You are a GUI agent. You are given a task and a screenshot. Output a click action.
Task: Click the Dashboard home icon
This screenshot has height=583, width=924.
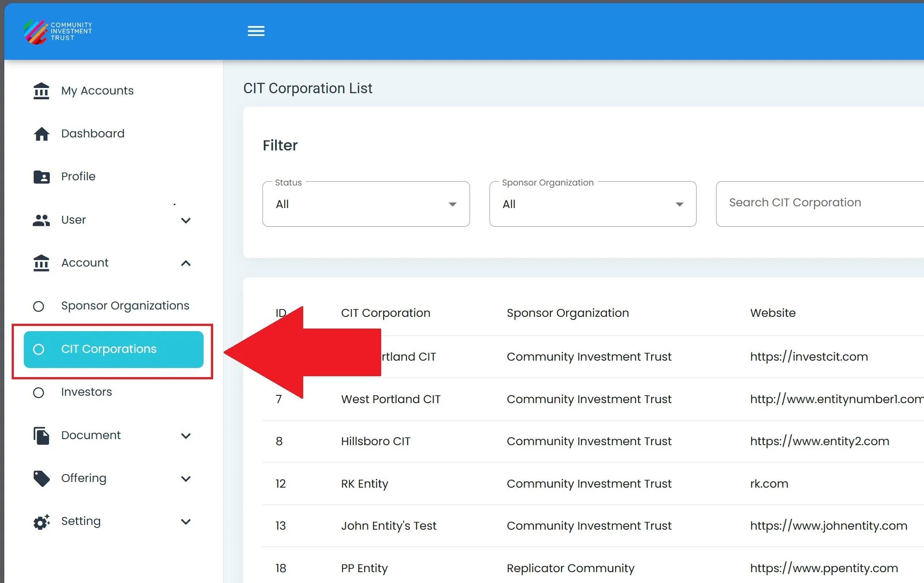[41, 134]
